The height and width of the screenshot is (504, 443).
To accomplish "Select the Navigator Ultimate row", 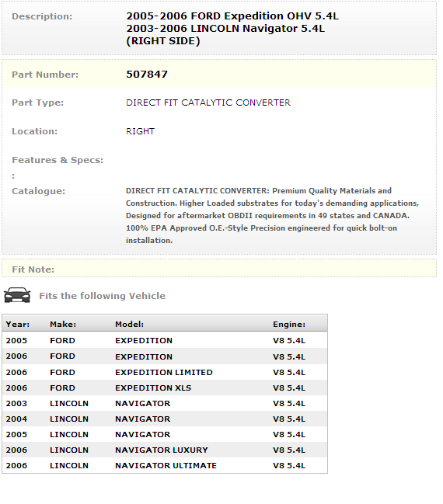I will point(165,465).
